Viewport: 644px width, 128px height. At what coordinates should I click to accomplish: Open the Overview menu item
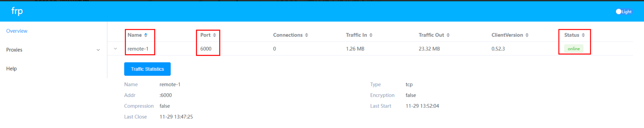coord(17,31)
